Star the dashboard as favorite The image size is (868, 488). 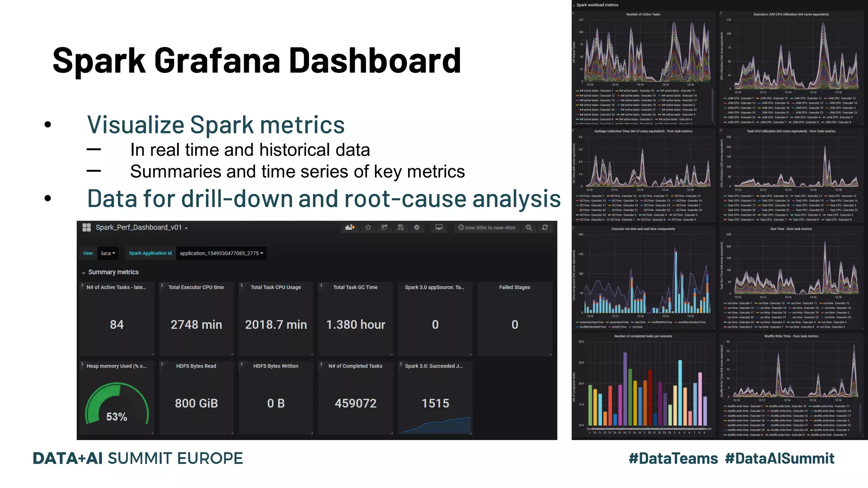coord(368,227)
